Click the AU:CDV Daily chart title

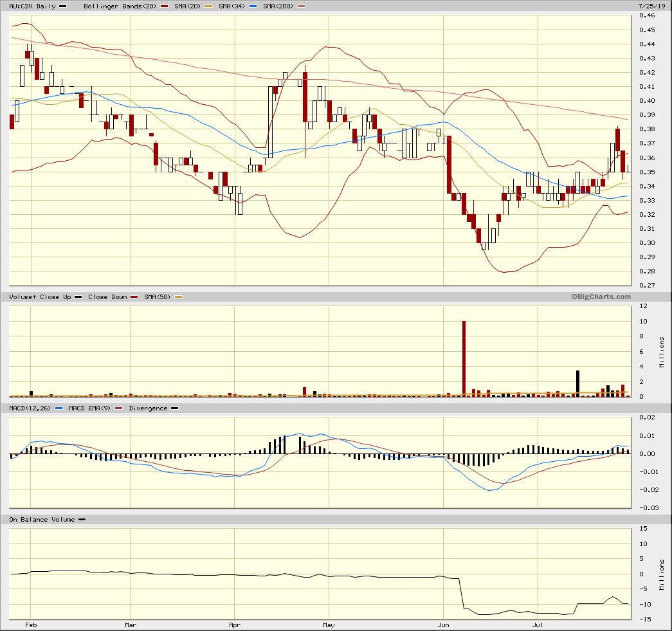click(33, 6)
